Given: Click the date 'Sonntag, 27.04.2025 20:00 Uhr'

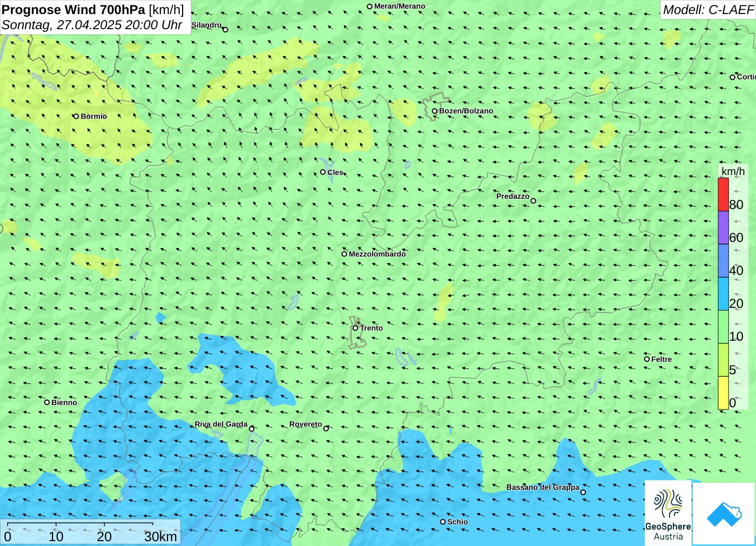Looking at the screenshot, I should point(92,25).
